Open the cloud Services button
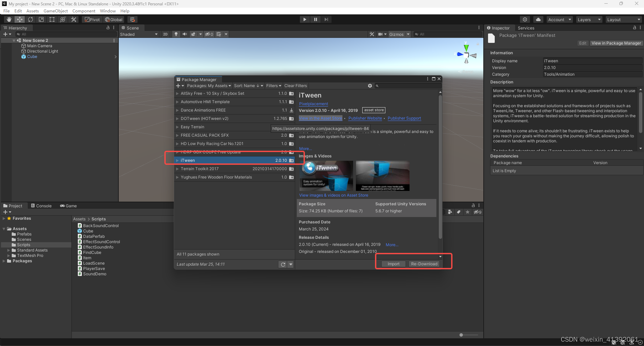The image size is (644, 346). (538, 19)
